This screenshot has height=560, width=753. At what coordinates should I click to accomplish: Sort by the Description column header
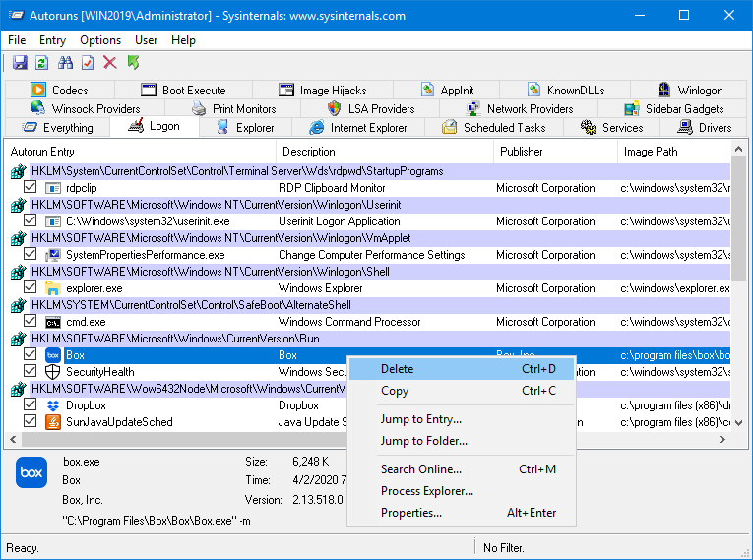385,152
